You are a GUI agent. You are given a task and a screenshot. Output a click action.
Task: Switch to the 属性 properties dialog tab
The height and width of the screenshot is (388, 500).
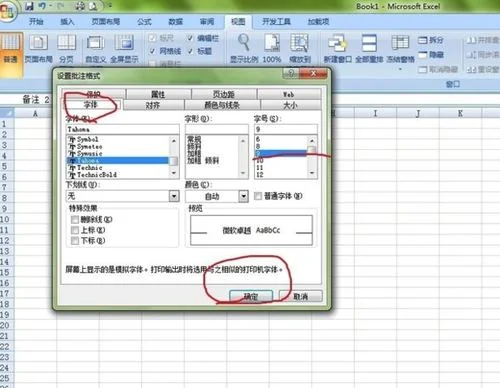point(158,94)
